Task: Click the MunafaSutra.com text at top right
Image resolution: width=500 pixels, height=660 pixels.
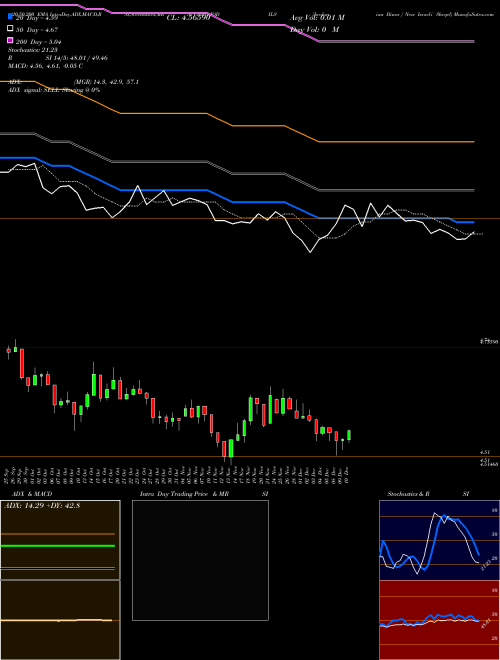Action: 472,14
